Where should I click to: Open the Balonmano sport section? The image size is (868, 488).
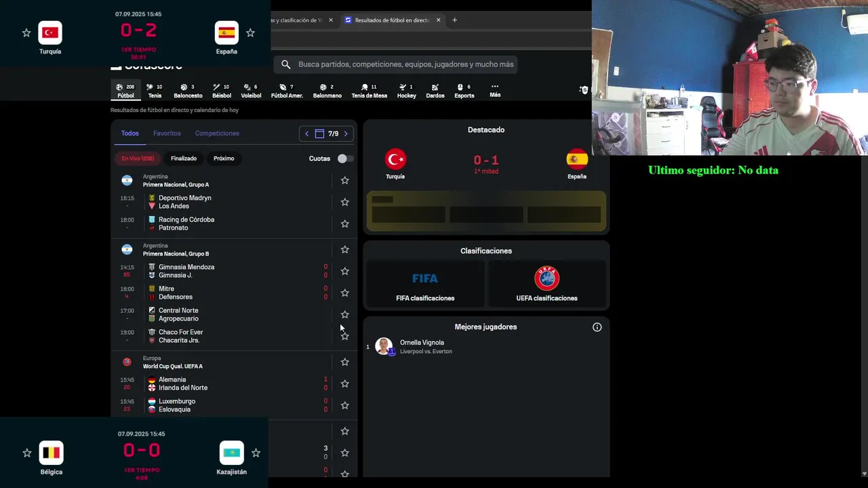tap(327, 91)
